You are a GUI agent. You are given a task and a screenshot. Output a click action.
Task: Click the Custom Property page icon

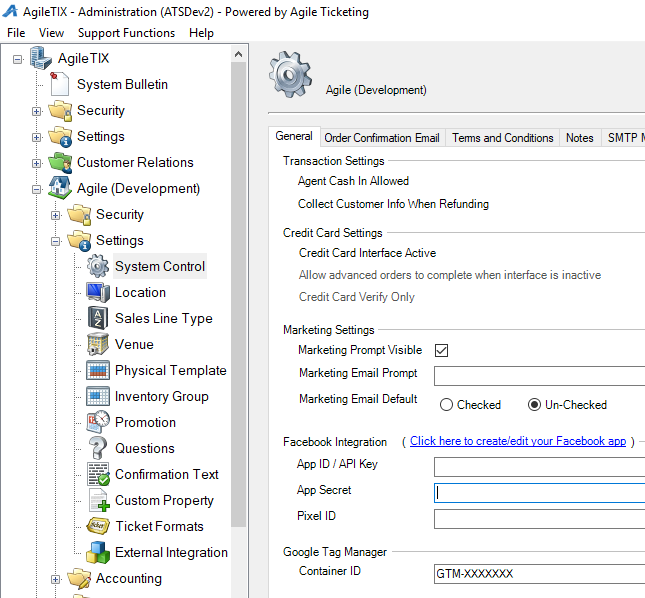[x=99, y=500]
